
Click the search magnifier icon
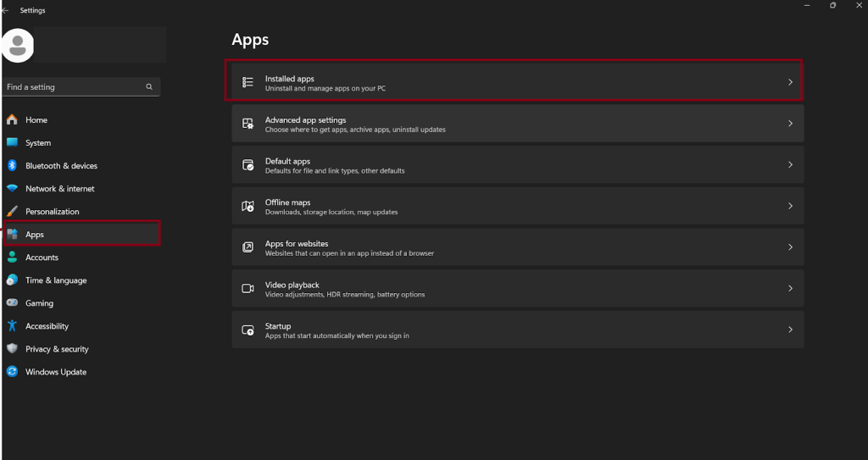(x=149, y=87)
